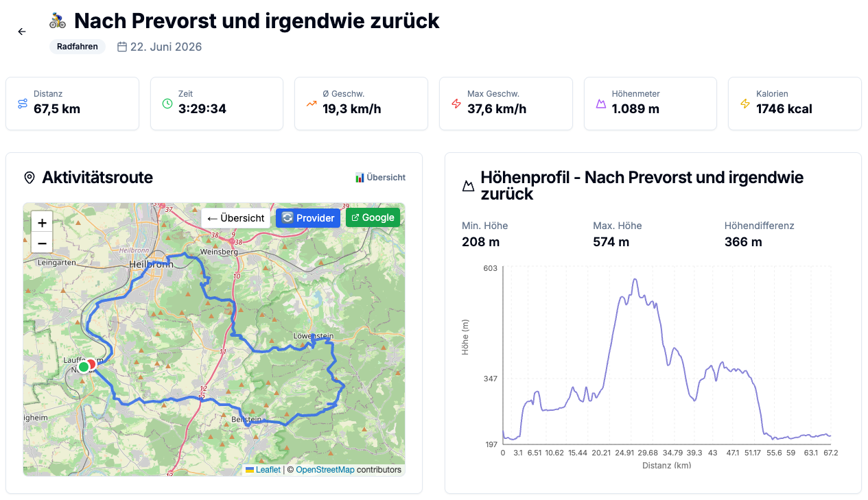Screen dimensions: 868x500
Task: Click the elevation profile peak on chart
Action: click(635, 279)
